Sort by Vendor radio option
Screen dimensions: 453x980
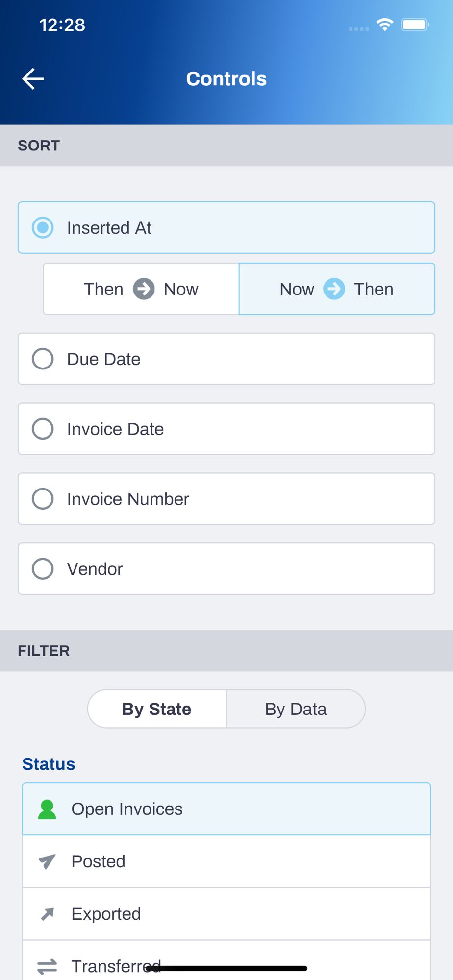tap(43, 569)
